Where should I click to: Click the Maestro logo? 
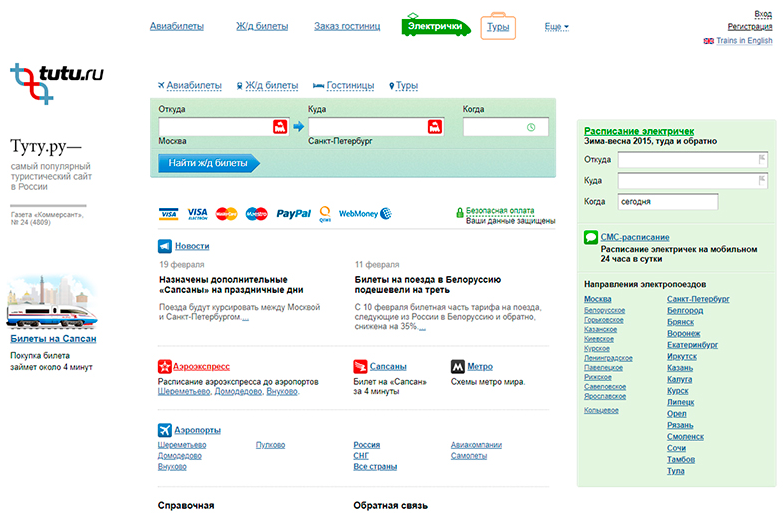click(257, 214)
